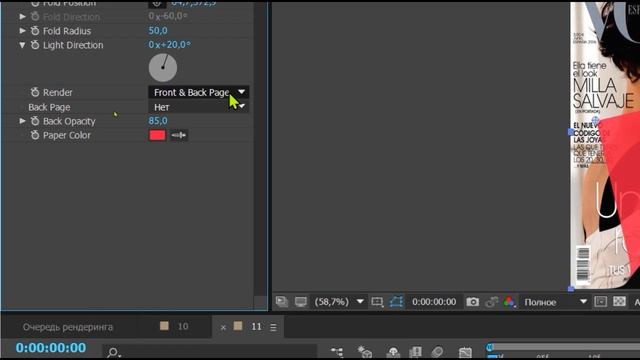640x360 pixels.
Task: Close composition tab 11
Action: pos(223,327)
